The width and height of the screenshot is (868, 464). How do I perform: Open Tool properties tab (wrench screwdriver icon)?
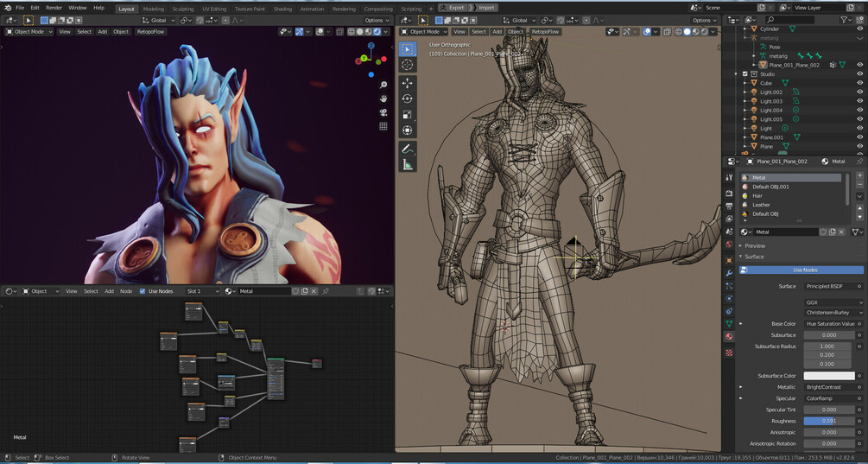click(x=729, y=177)
